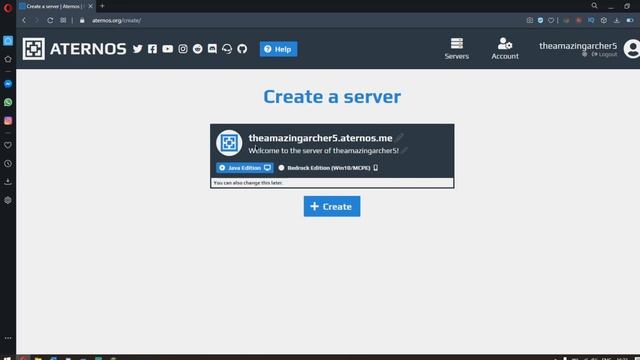The width and height of the screenshot is (640, 360).
Task: Click the user avatar icon
Action: (632, 49)
